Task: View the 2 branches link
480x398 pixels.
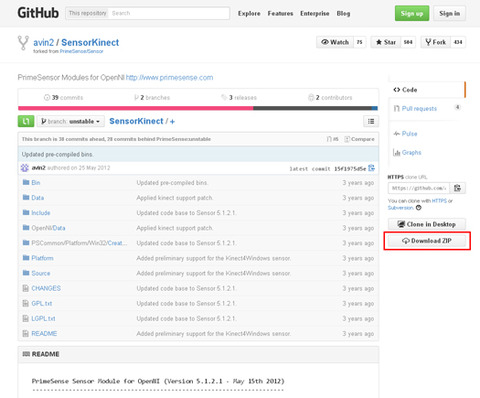Action: coord(152,98)
